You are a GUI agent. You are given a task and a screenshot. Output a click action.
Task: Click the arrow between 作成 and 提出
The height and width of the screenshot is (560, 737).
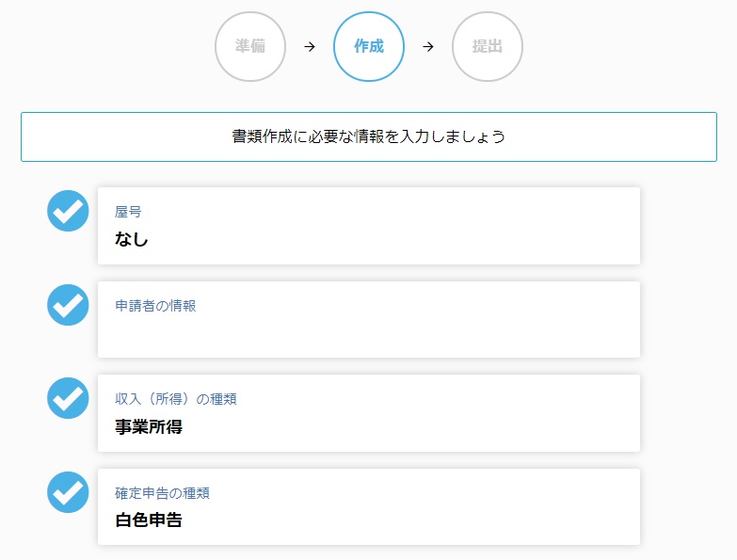[427, 46]
